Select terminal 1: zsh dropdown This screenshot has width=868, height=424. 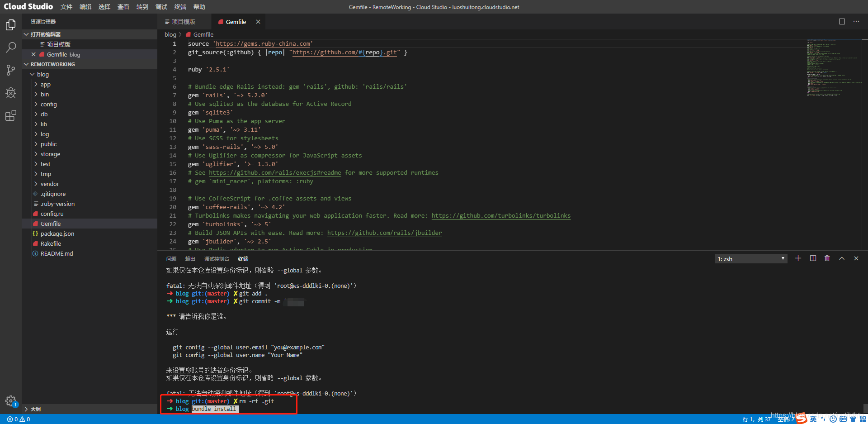pos(751,259)
